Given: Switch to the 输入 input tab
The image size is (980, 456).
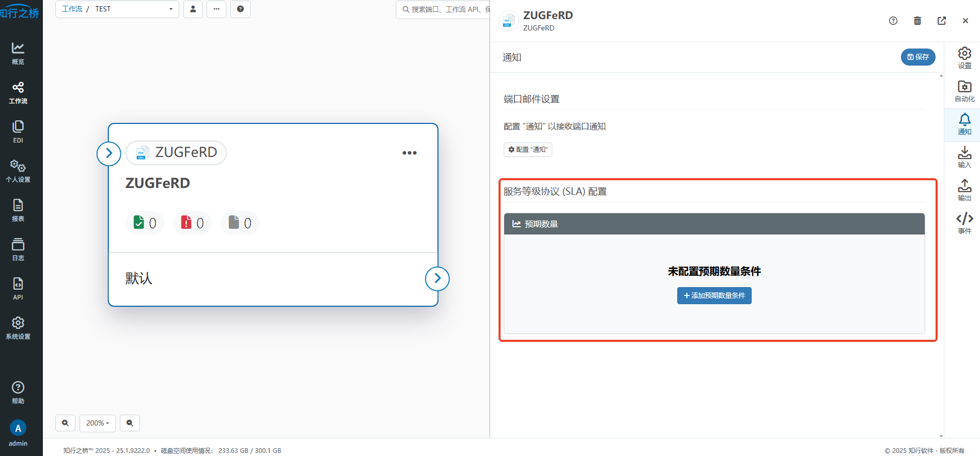Looking at the screenshot, I should (x=964, y=157).
